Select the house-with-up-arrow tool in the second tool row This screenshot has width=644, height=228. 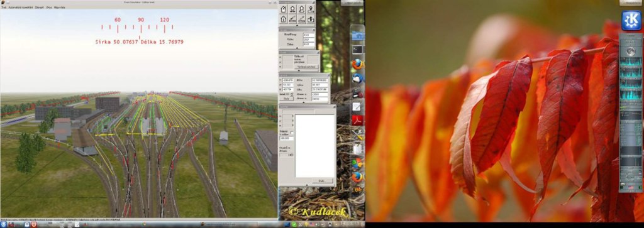(284, 19)
